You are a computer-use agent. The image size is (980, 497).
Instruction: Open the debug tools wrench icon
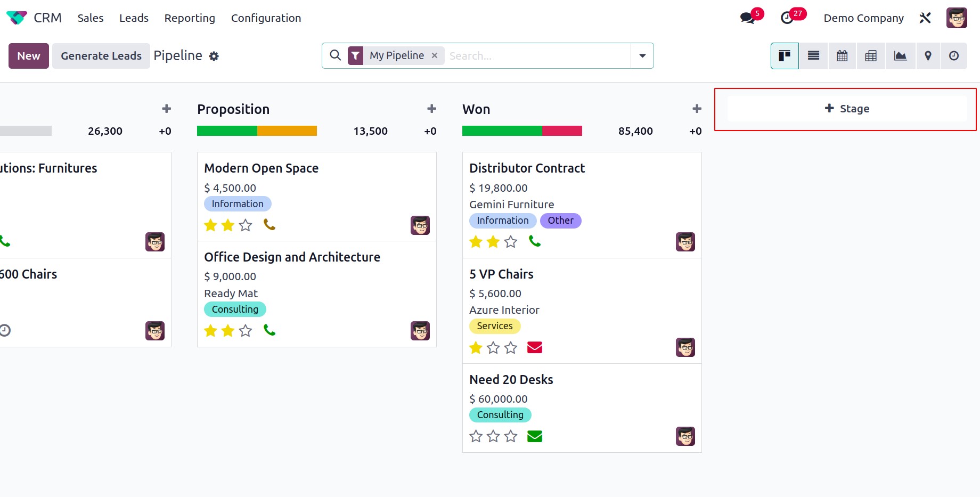point(925,18)
